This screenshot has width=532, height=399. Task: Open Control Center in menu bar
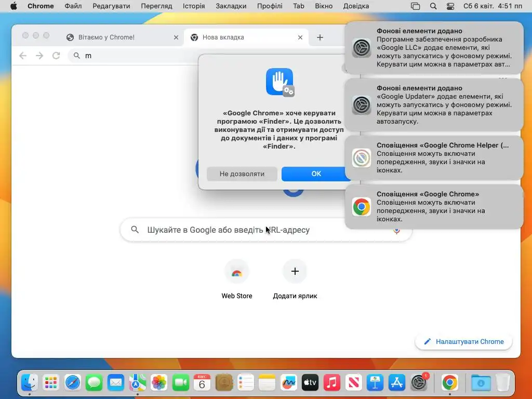(450, 6)
